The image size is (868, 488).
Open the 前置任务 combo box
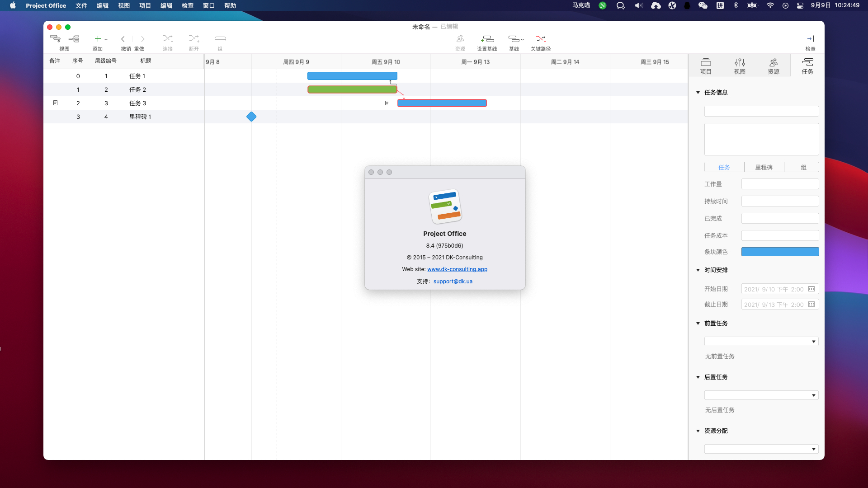tap(761, 342)
